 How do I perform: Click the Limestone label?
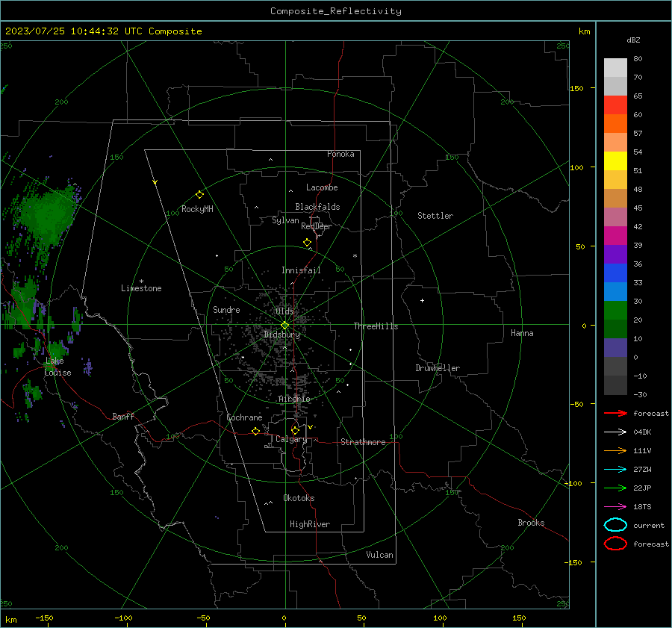tap(141, 288)
